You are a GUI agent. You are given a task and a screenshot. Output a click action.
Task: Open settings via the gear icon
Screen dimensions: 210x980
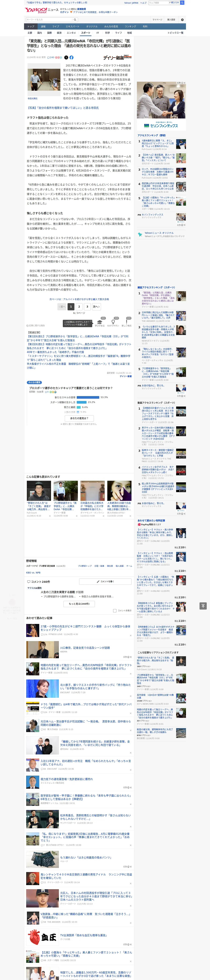click(x=182, y=19)
